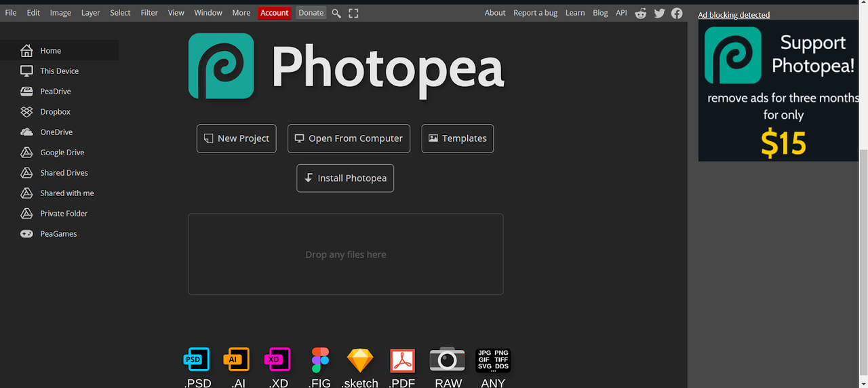Select Shared with me label
This screenshot has width=868, height=388.
(67, 193)
